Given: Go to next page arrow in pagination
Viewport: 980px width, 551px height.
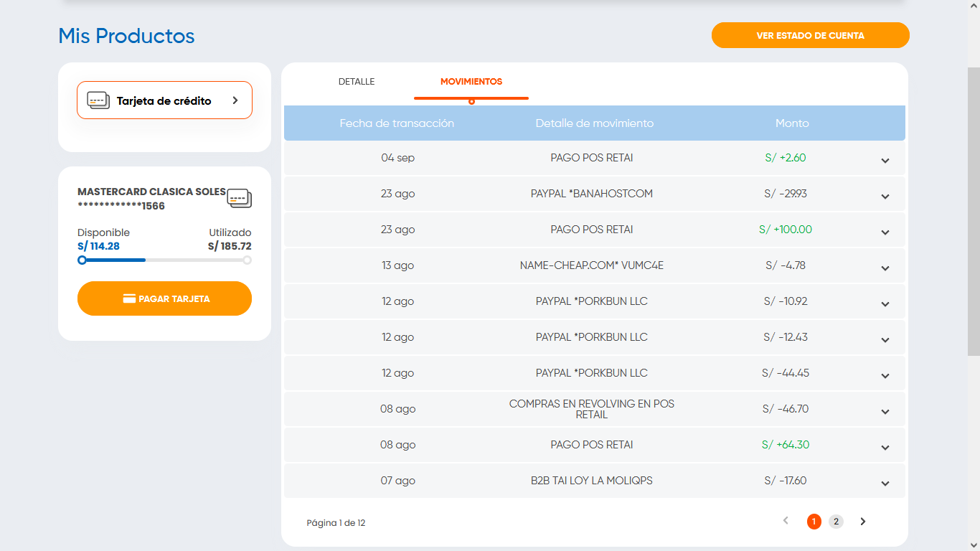Looking at the screenshot, I should [x=863, y=522].
